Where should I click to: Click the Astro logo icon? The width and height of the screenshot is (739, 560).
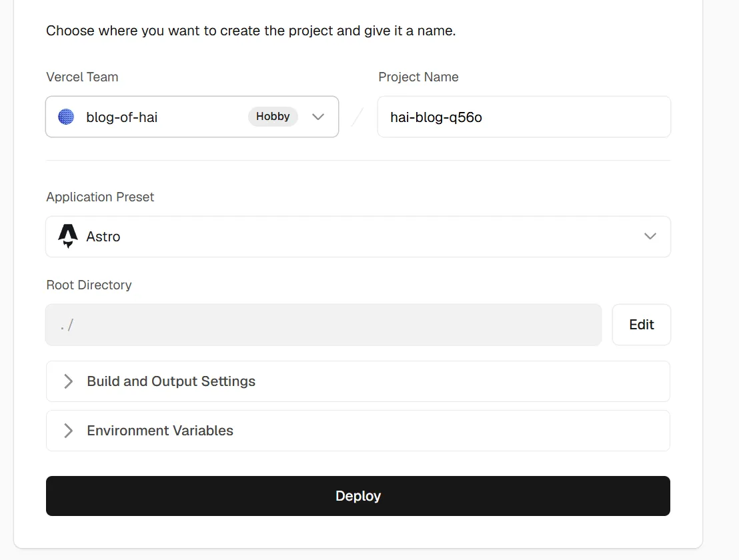68,236
